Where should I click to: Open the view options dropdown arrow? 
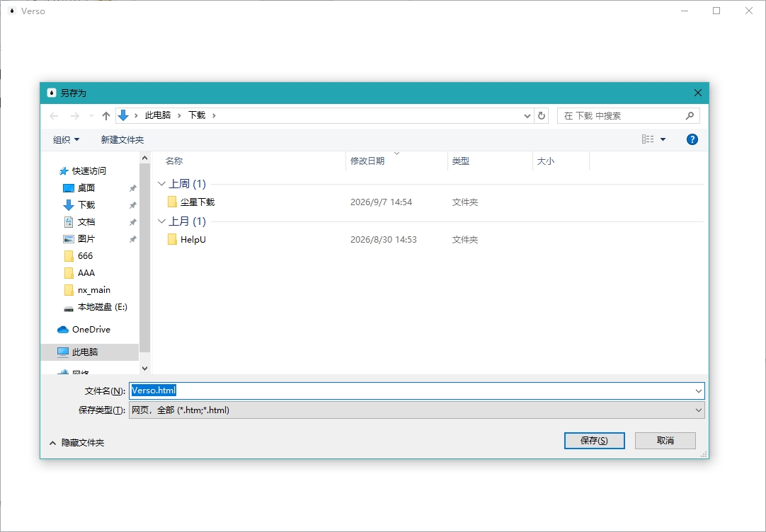pyautogui.click(x=663, y=139)
